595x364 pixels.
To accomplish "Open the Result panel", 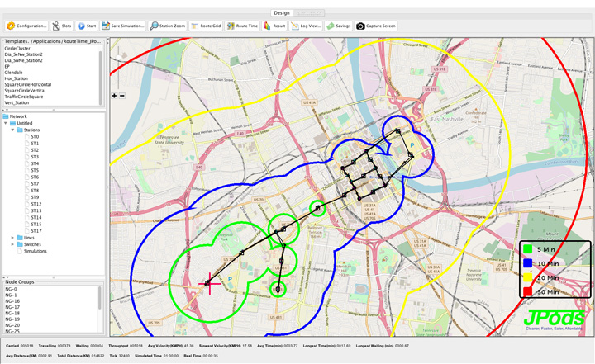I will (x=274, y=26).
